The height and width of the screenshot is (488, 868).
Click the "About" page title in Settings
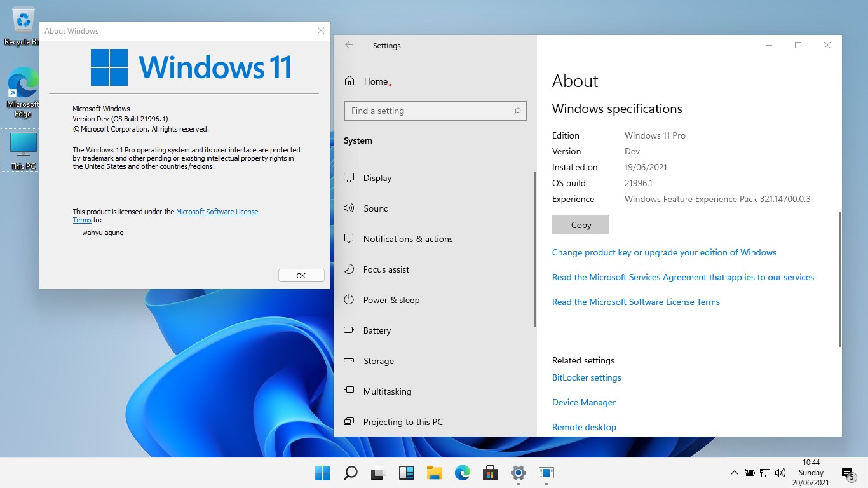575,81
